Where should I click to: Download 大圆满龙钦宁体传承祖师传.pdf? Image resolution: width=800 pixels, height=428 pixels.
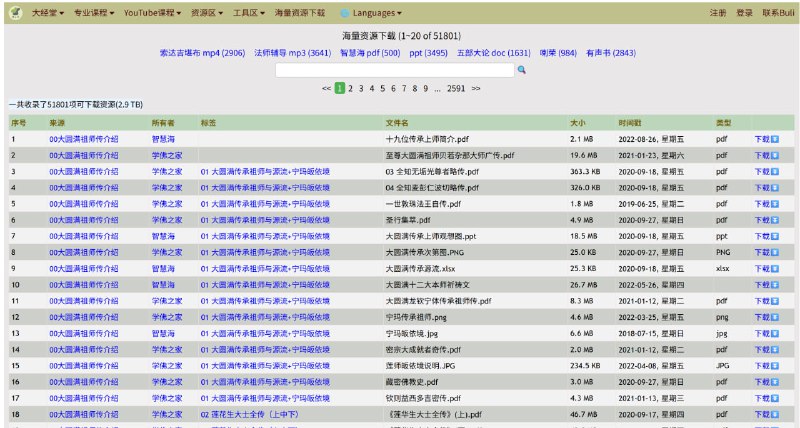click(x=766, y=301)
